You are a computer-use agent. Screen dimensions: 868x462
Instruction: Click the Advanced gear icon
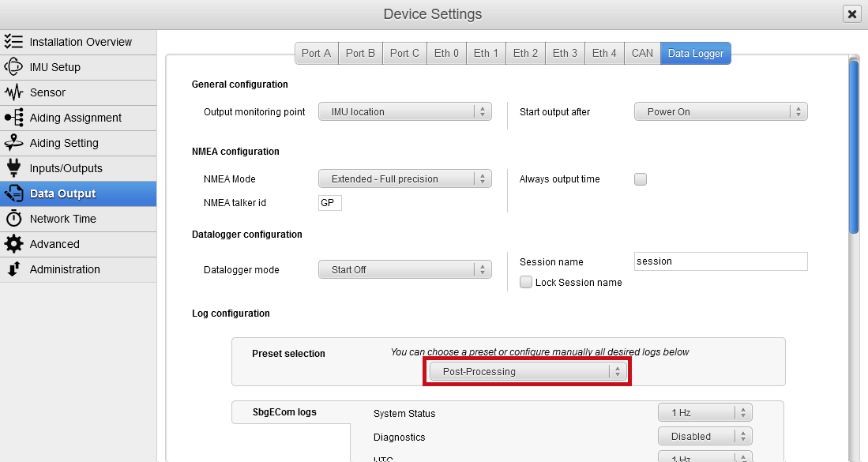click(x=13, y=244)
